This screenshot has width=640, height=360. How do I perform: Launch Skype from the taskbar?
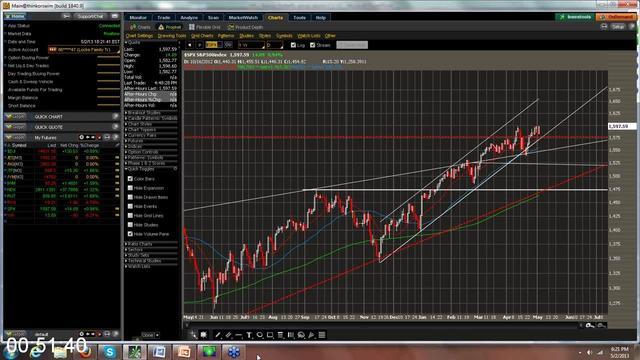(109, 352)
